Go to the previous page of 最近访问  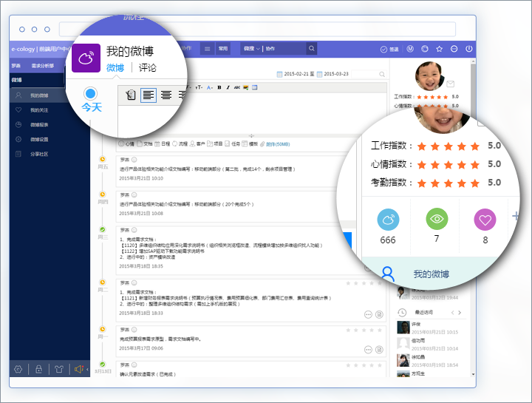(x=452, y=313)
